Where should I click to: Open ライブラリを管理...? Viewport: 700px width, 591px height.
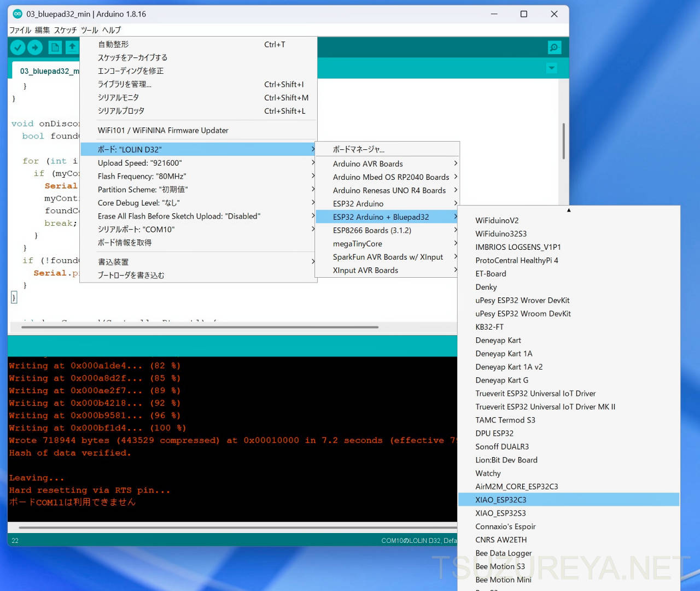pos(199,84)
